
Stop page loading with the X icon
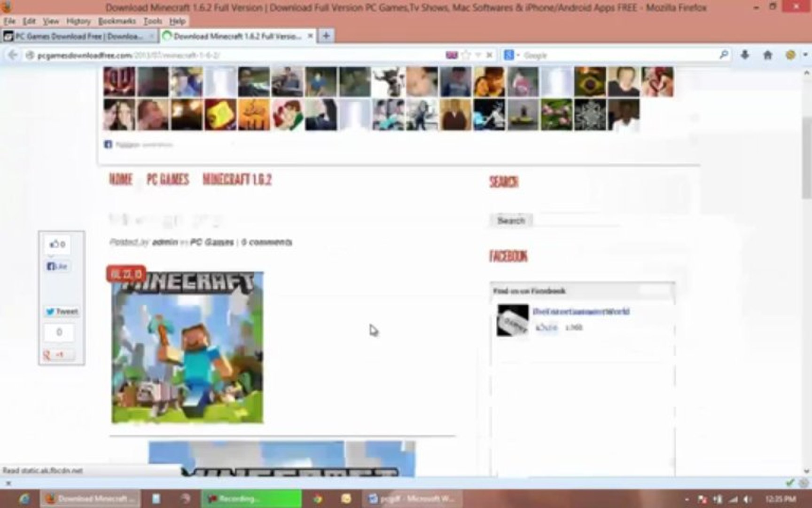(489, 55)
